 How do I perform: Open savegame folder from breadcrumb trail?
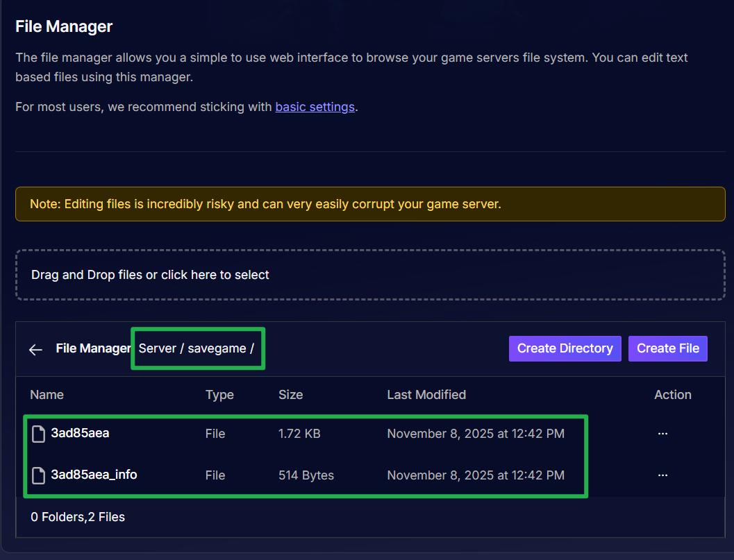click(x=217, y=348)
